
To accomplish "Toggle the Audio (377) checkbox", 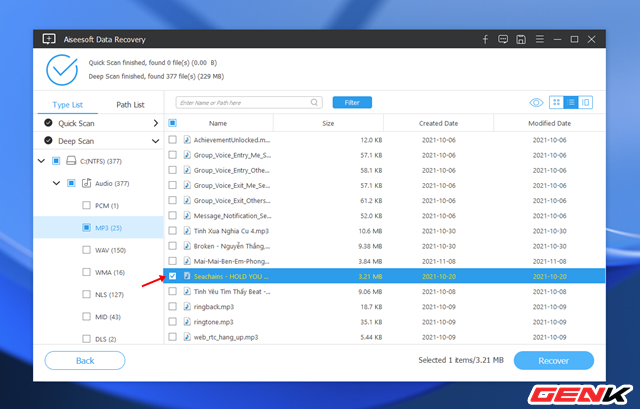I will (x=71, y=183).
